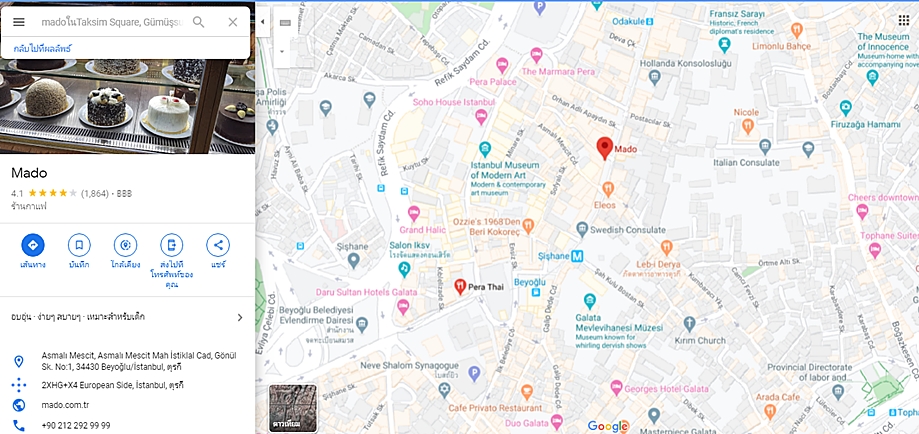919x434 pixels.
Task: Click the website globe icon
Action: (x=19, y=405)
